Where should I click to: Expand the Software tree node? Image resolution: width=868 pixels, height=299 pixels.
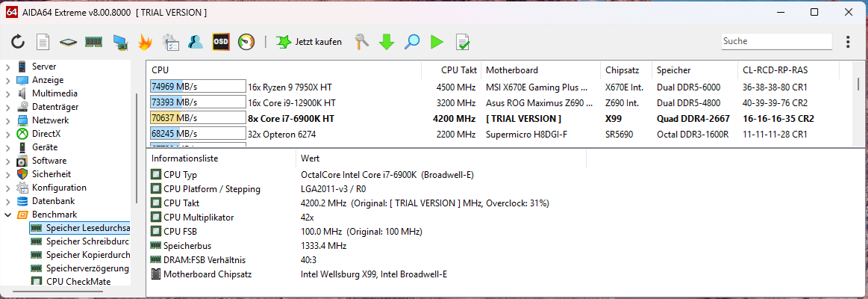coord(8,161)
